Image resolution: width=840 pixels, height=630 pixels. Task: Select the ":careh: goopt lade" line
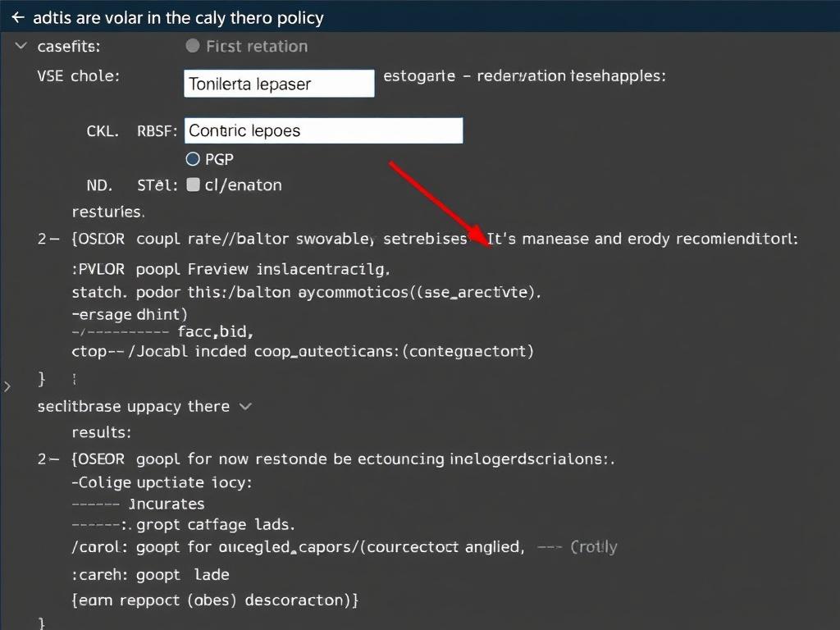click(x=151, y=575)
